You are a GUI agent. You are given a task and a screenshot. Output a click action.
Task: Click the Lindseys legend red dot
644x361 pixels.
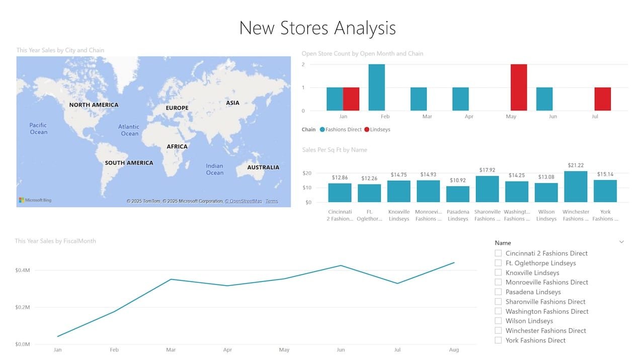pyautogui.click(x=366, y=129)
